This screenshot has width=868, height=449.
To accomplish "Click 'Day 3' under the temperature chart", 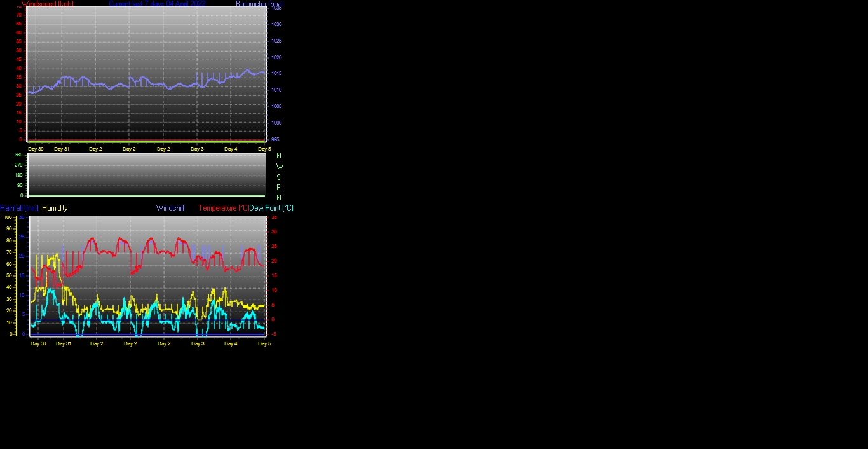I will pos(198,343).
